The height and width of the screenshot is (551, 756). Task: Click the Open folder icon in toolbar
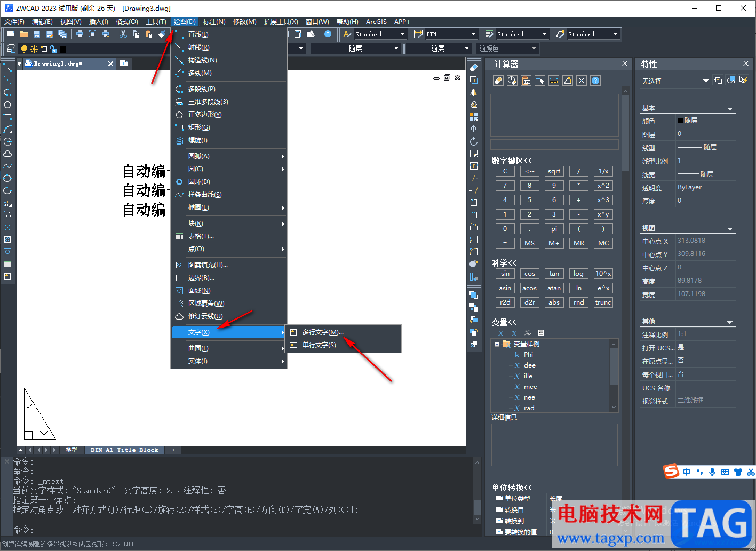coord(24,34)
